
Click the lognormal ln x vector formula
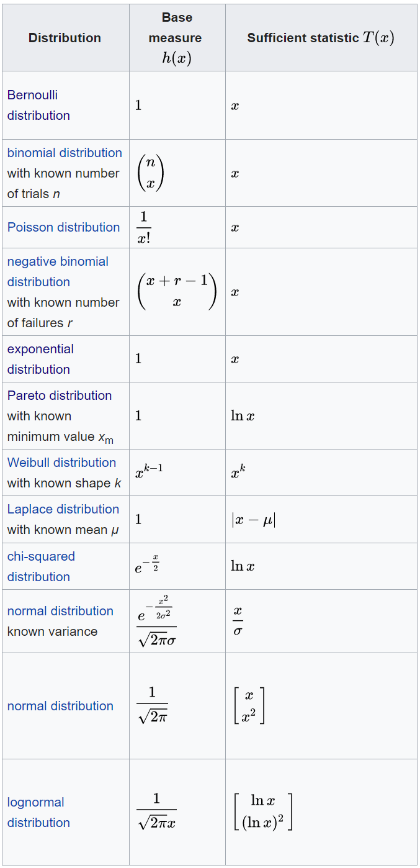point(264,811)
